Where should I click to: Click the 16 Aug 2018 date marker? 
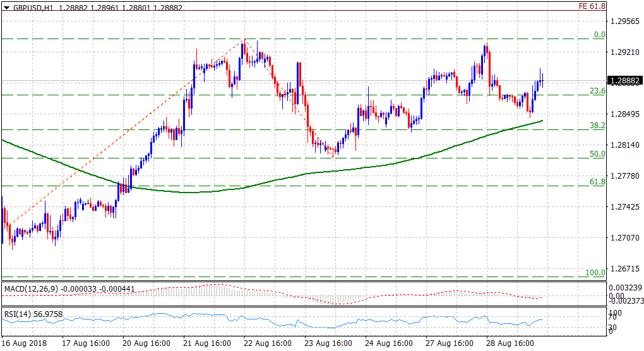coord(24,344)
